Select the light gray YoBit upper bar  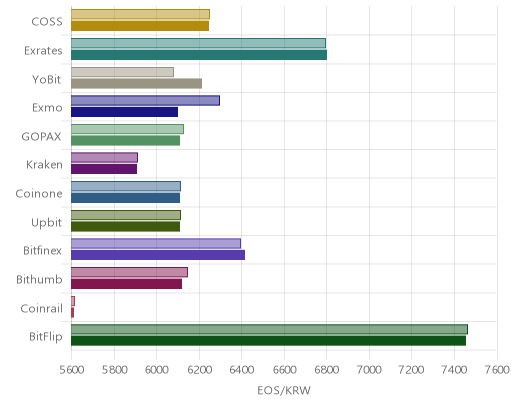point(122,72)
